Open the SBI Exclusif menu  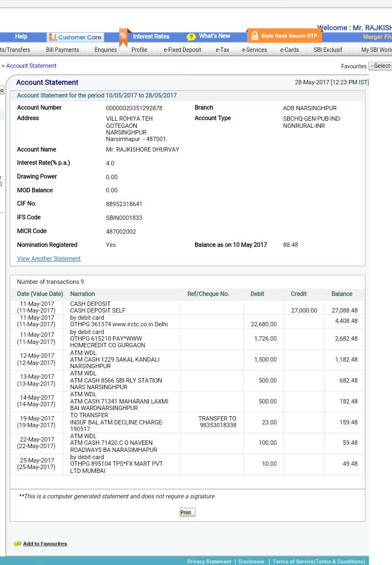tap(328, 50)
